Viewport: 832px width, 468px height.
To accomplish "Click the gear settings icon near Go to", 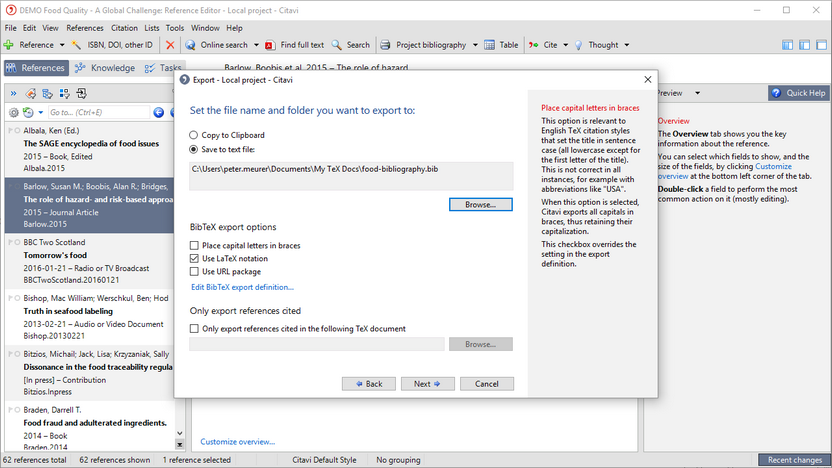I will tap(14, 112).
